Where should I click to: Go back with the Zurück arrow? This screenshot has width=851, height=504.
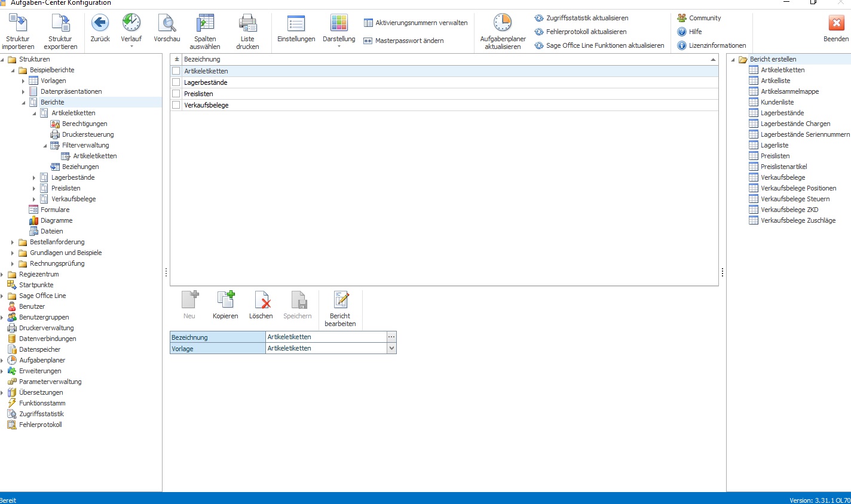pyautogui.click(x=100, y=23)
